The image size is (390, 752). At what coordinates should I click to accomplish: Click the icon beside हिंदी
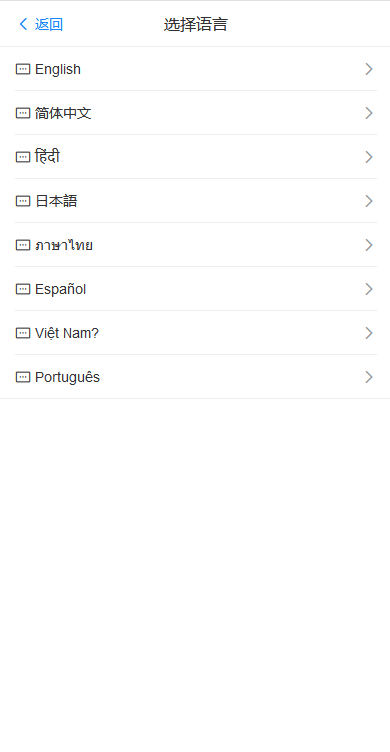pos(23,157)
